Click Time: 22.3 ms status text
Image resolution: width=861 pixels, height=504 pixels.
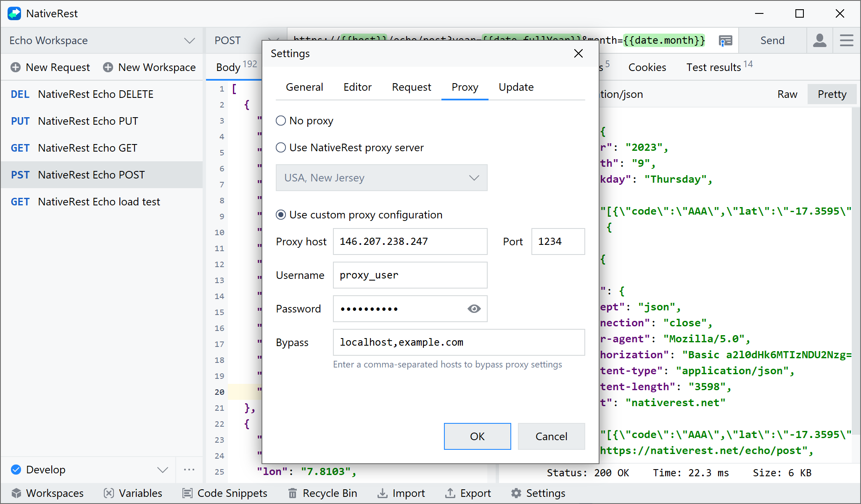691,473
